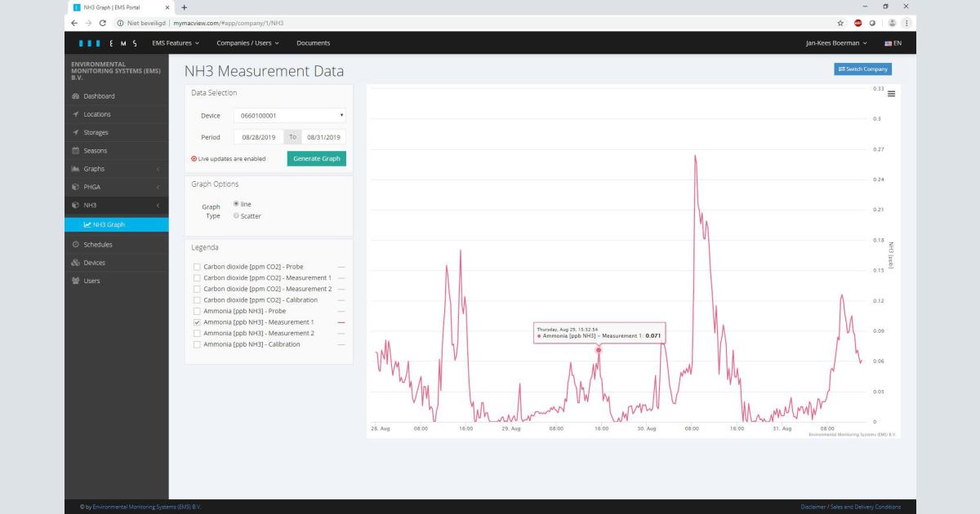Viewport: 980px width, 514px height.
Task: Open the Companies / Users menu
Action: tap(246, 42)
